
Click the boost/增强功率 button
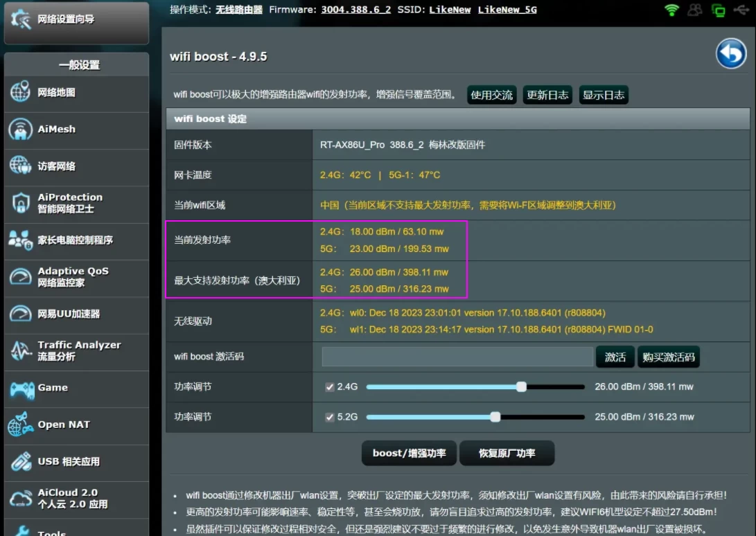409,454
